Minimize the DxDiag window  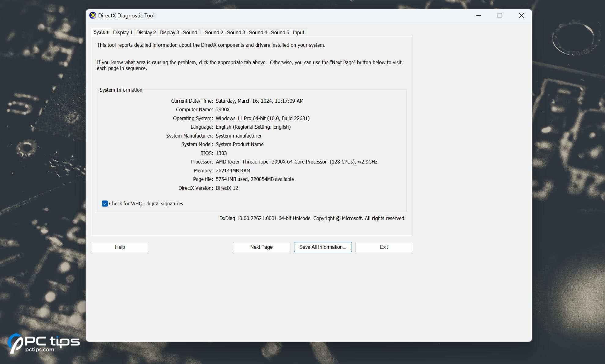click(x=478, y=15)
